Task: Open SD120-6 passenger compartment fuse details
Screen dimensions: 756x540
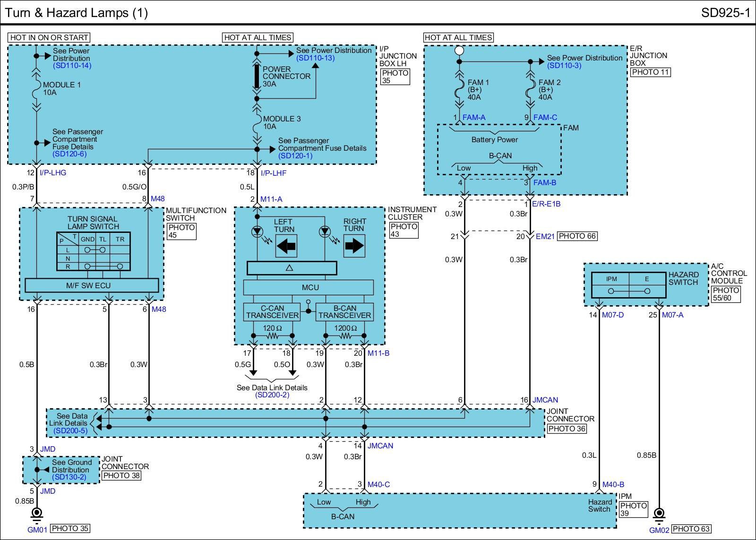Action: [x=69, y=154]
